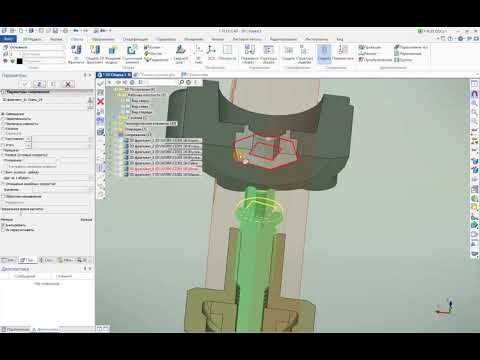Viewport: 480px width, 360px height.
Task: Select the Perpendicular mate radio option
Action: tap(20, 124)
